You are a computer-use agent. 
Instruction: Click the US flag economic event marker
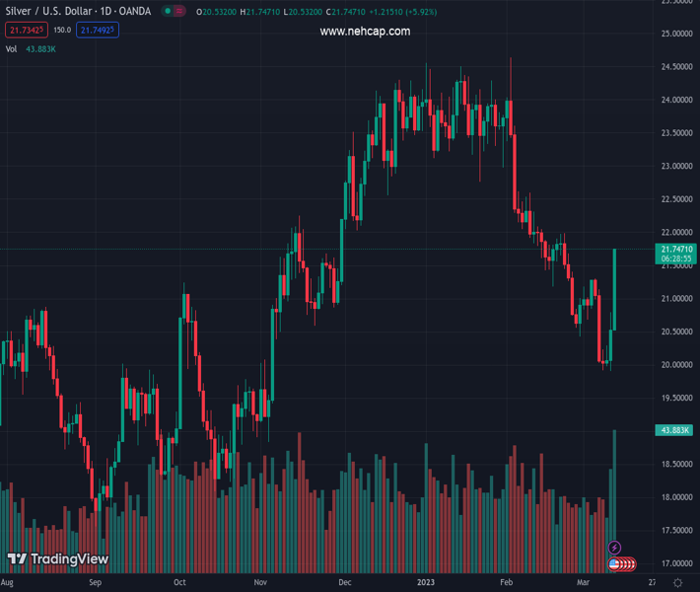pyautogui.click(x=614, y=563)
